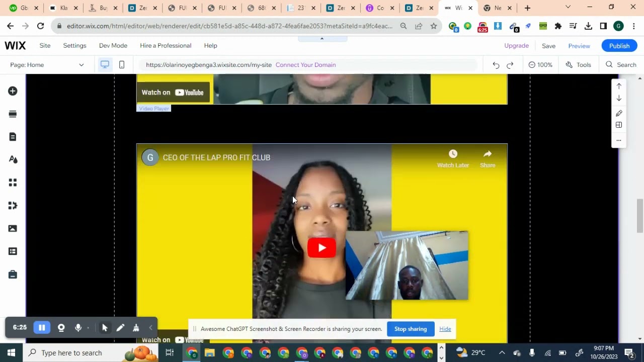Select the Video Player label
The height and width of the screenshot is (362, 644).
point(154,109)
